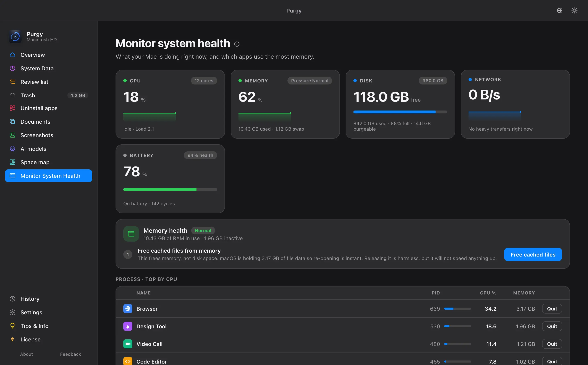588x365 pixels.
Task: Toggle light theme with the sun icon
Action: click(574, 10)
